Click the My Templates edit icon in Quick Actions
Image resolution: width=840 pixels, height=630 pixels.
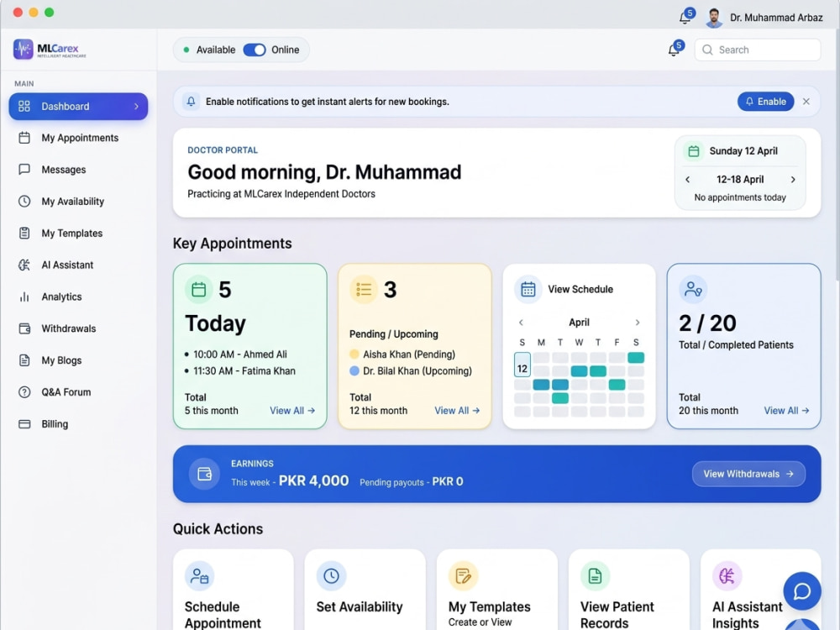[x=463, y=576]
